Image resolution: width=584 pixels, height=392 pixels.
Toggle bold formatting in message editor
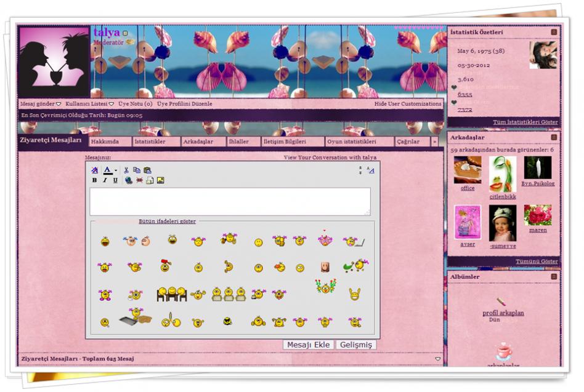pyautogui.click(x=94, y=180)
